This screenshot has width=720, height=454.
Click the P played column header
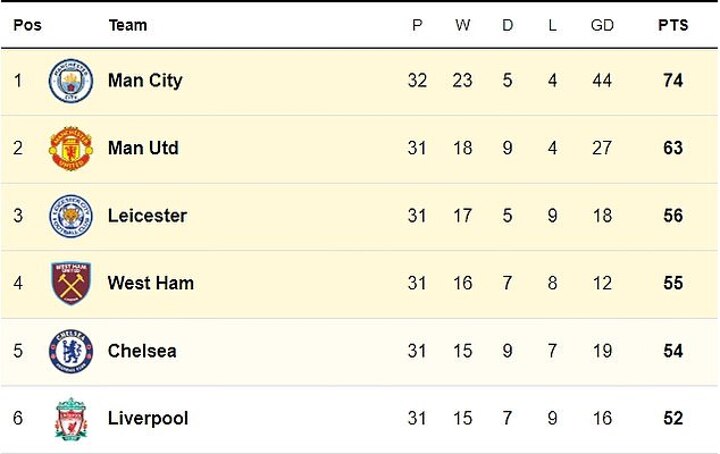click(x=417, y=25)
